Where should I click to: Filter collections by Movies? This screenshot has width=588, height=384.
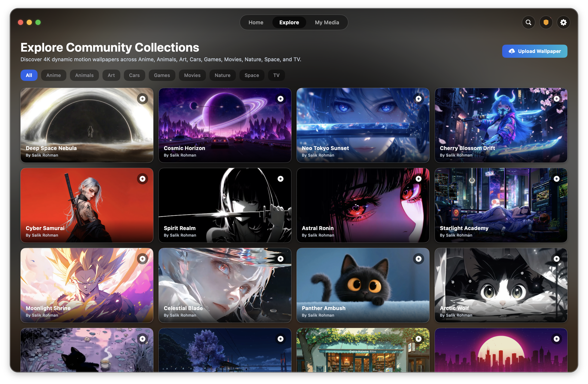tap(192, 75)
